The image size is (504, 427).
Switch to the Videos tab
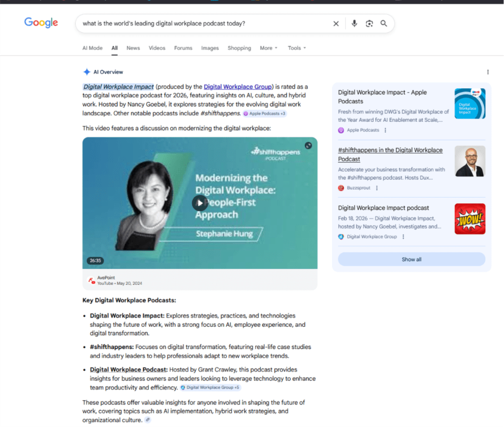157,48
